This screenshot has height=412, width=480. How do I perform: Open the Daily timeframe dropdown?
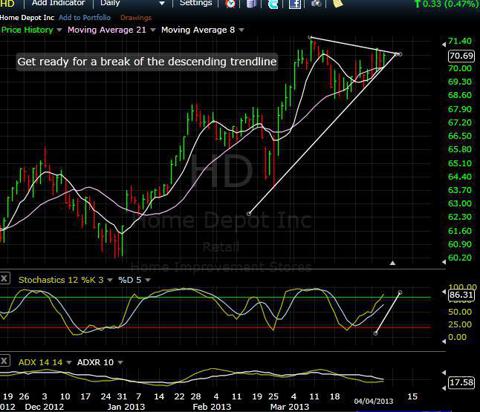[x=133, y=3]
